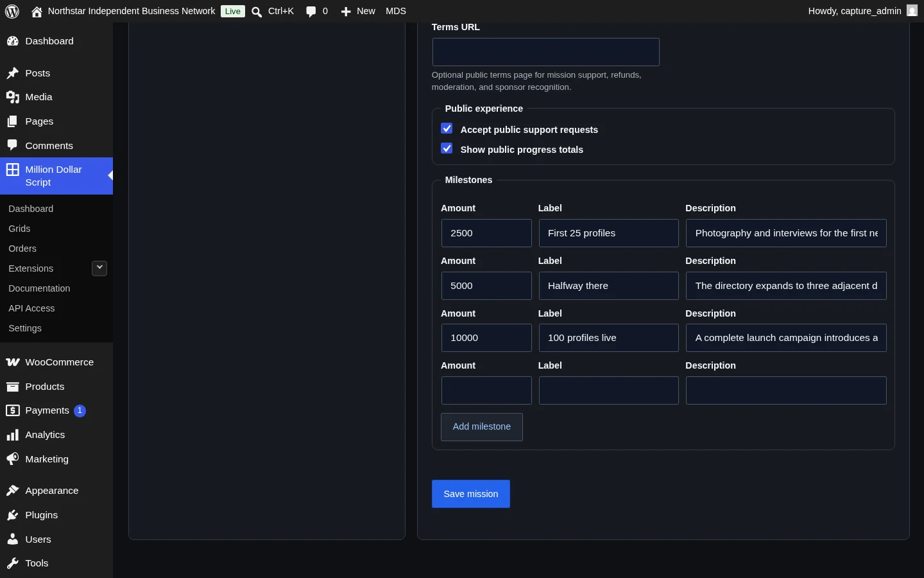Go to Grids submenu item
The width and height of the screenshot is (924, 578).
click(19, 229)
